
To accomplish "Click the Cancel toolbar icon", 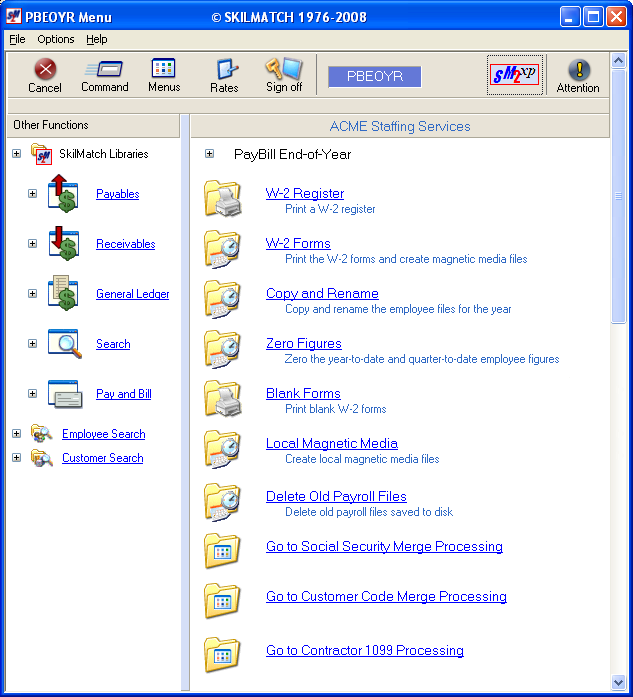I will pos(45,69).
